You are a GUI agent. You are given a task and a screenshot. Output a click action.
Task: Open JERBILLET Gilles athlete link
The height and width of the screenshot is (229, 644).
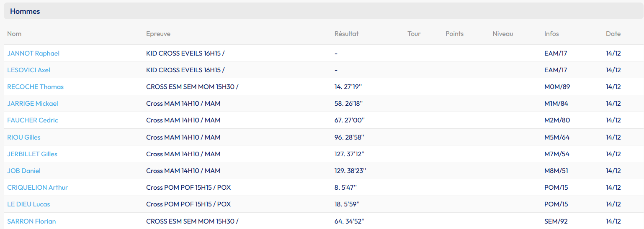pyautogui.click(x=32, y=154)
